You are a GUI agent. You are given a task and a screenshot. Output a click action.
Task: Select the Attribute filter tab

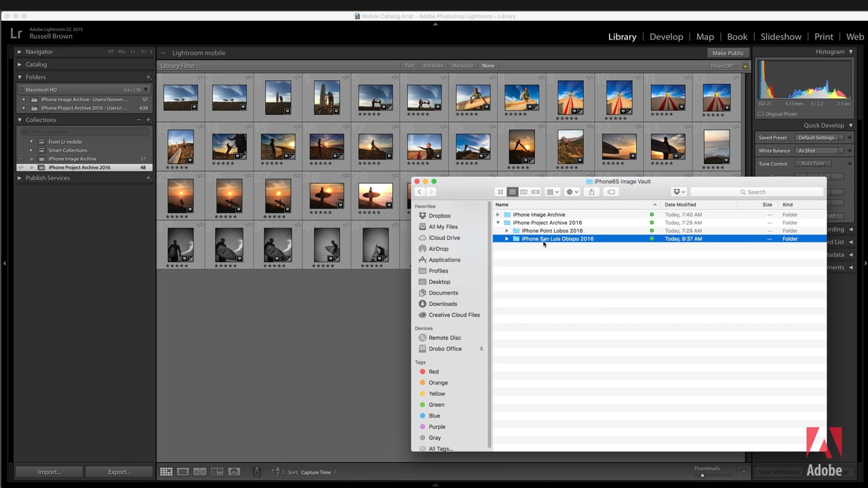pyautogui.click(x=433, y=66)
